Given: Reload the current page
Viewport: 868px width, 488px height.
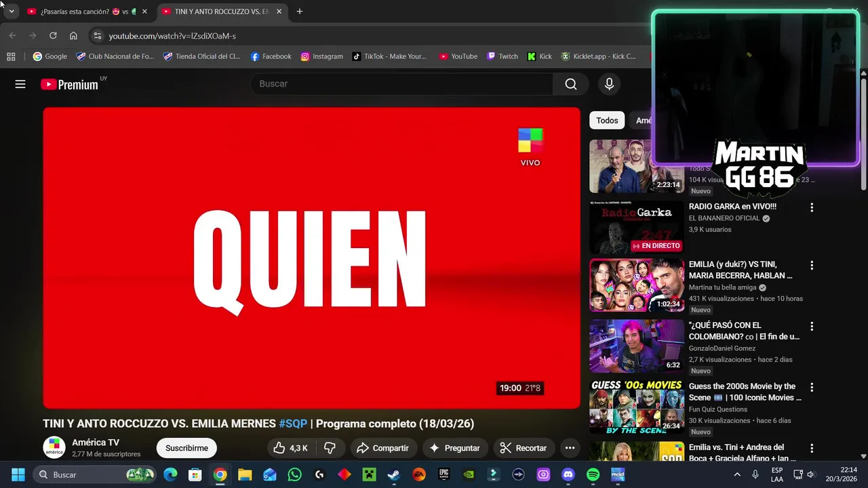Looking at the screenshot, I should 53,36.
